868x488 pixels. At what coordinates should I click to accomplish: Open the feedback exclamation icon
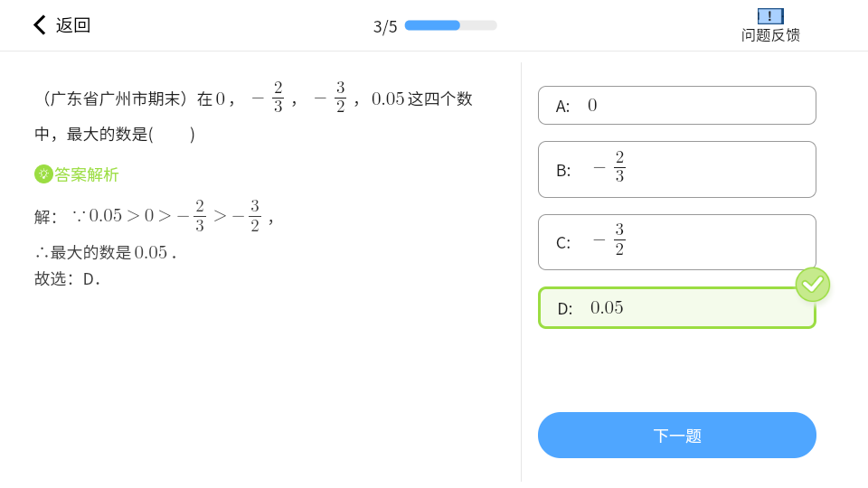pyautogui.click(x=770, y=16)
